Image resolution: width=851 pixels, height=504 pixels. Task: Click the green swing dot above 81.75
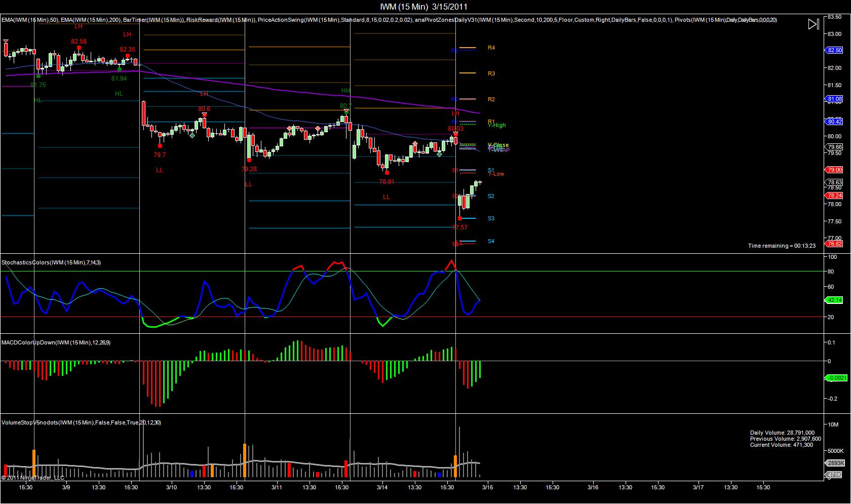[38, 76]
